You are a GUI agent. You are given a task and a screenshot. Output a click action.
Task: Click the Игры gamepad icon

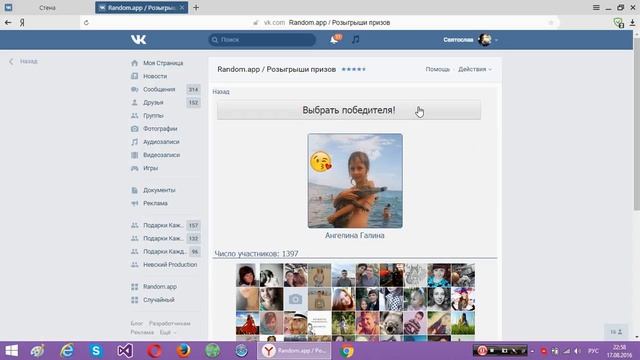click(134, 168)
